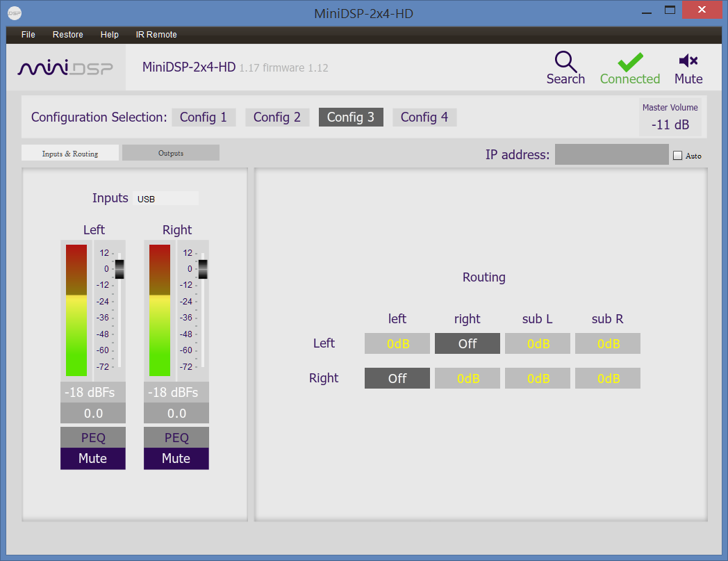
Task: Click the Left -18 dBFs level readout
Action: pos(93,392)
